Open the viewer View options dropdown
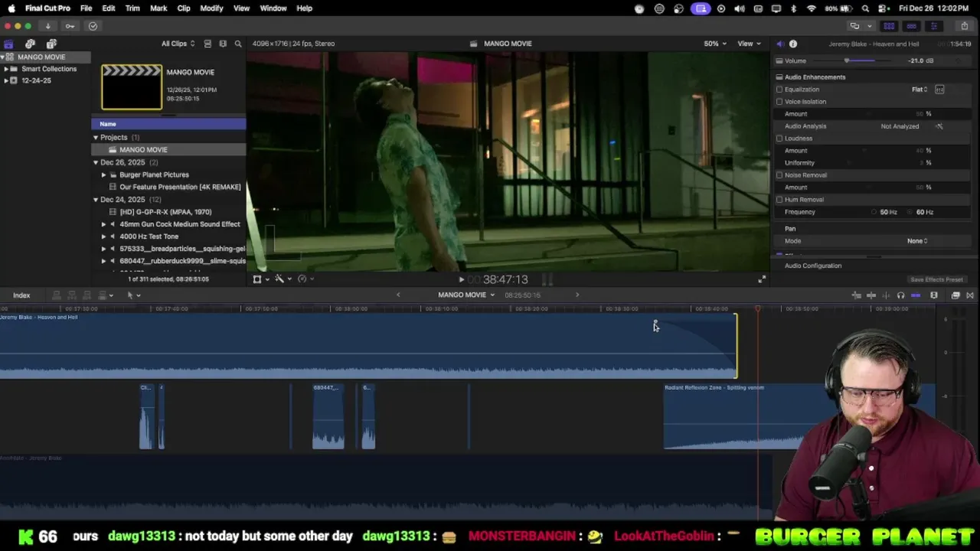The image size is (980, 551). click(x=749, y=44)
